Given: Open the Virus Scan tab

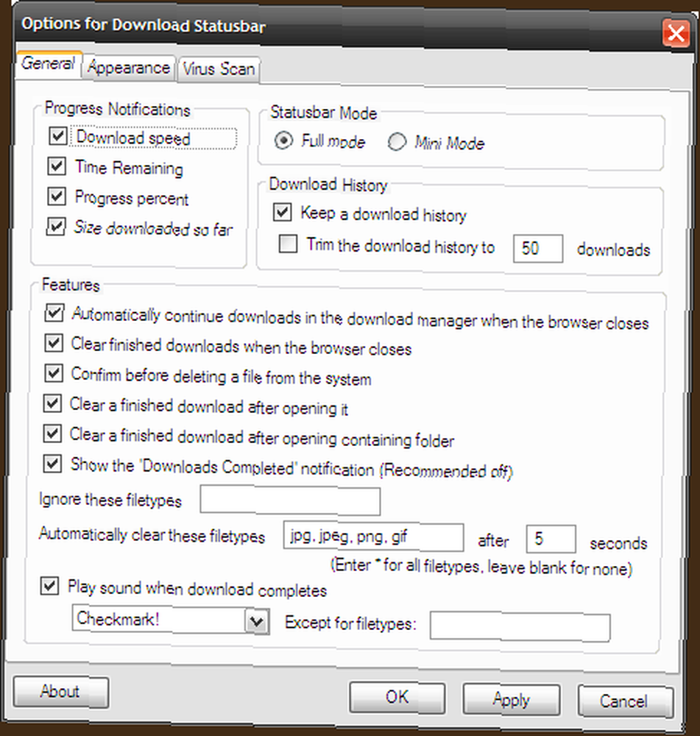Looking at the screenshot, I should pyautogui.click(x=219, y=69).
